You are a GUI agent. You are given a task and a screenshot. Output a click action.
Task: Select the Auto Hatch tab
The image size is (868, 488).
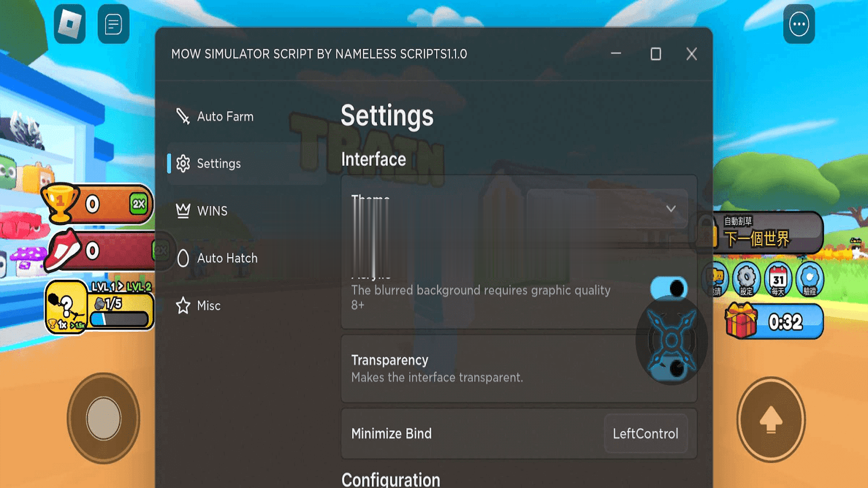227,258
